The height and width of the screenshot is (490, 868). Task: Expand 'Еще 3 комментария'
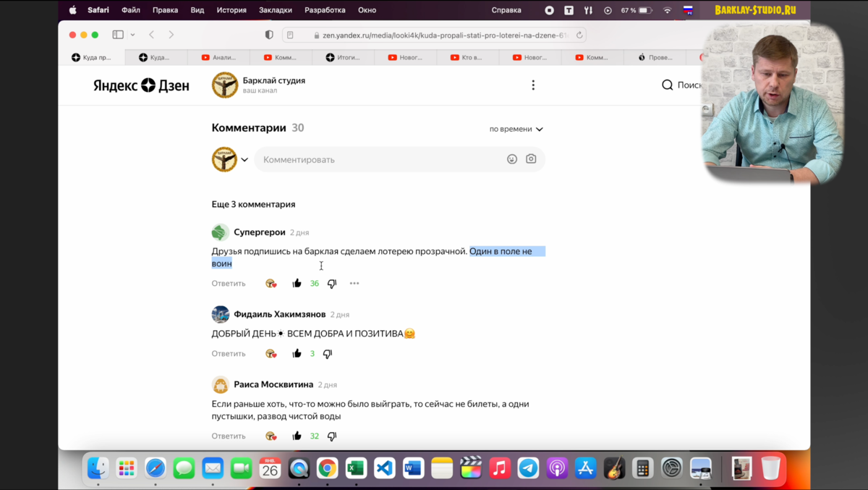coord(253,204)
